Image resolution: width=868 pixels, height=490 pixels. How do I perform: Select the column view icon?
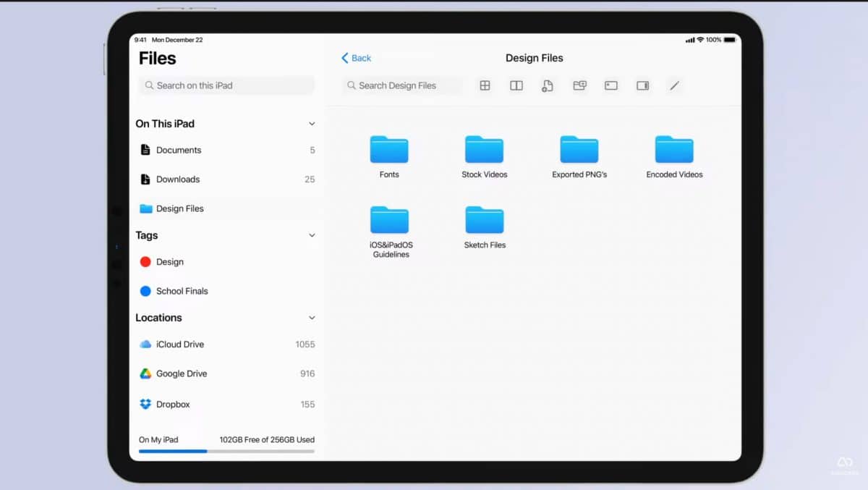[516, 85]
